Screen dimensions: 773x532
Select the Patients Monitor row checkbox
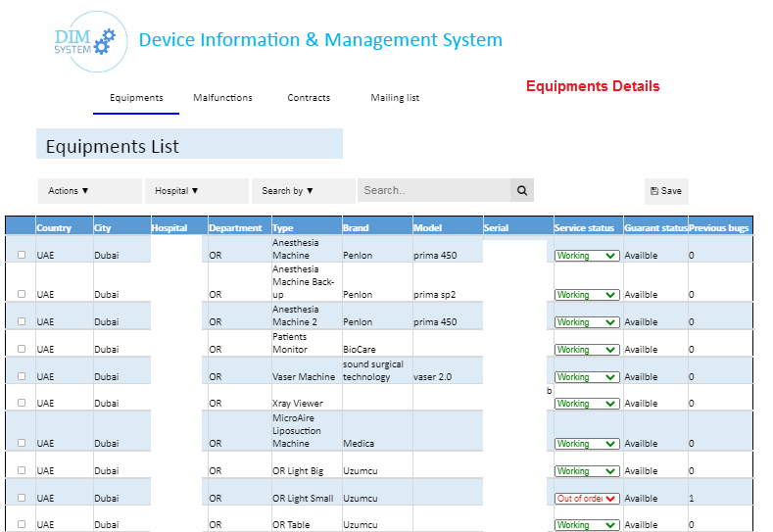[22, 349]
